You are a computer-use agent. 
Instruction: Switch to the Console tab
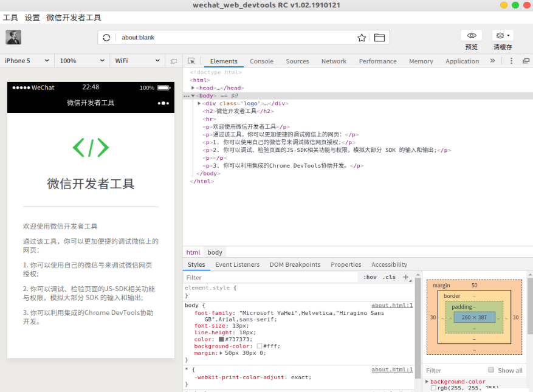261,61
